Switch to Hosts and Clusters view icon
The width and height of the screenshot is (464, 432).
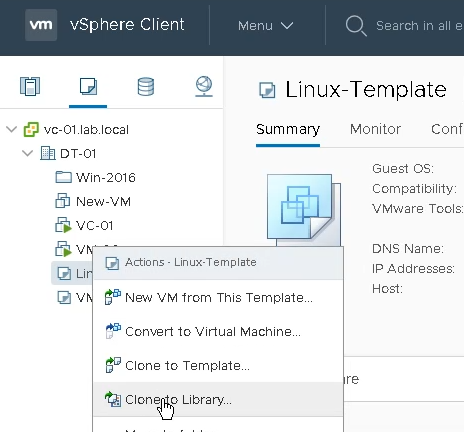30,86
